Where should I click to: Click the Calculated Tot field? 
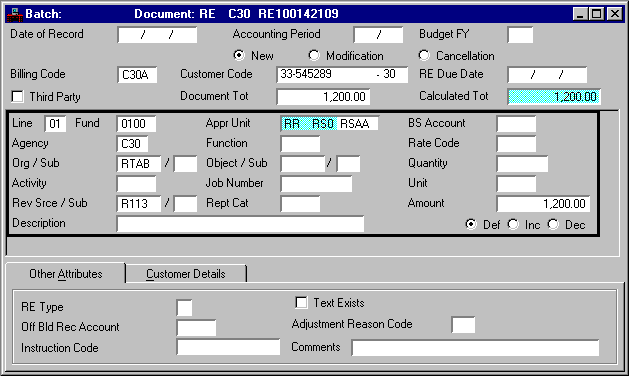[554, 97]
